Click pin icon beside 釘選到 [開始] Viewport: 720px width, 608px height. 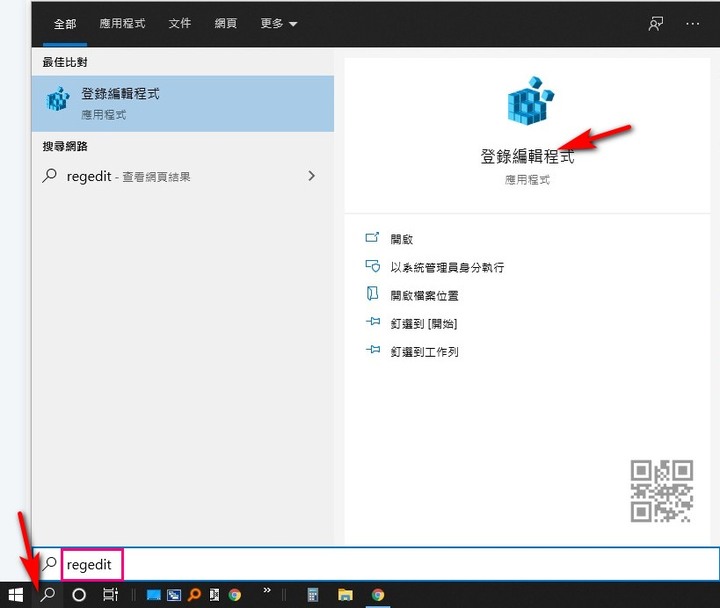point(373,321)
